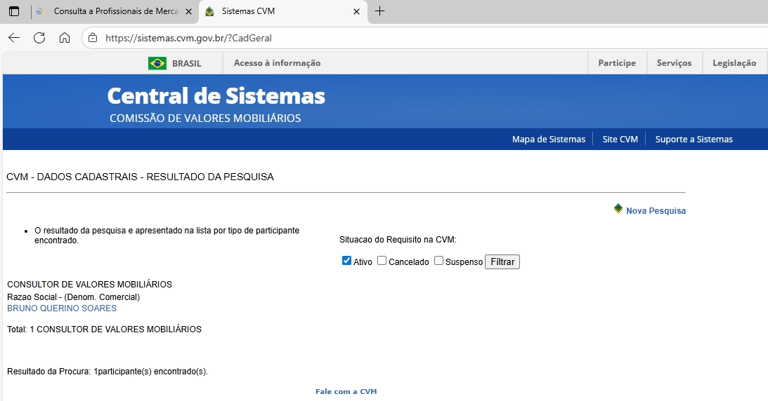Close the Sistemas CVM tab
Image resolution: width=768 pixels, height=401 pixels.
click(357, 11)
